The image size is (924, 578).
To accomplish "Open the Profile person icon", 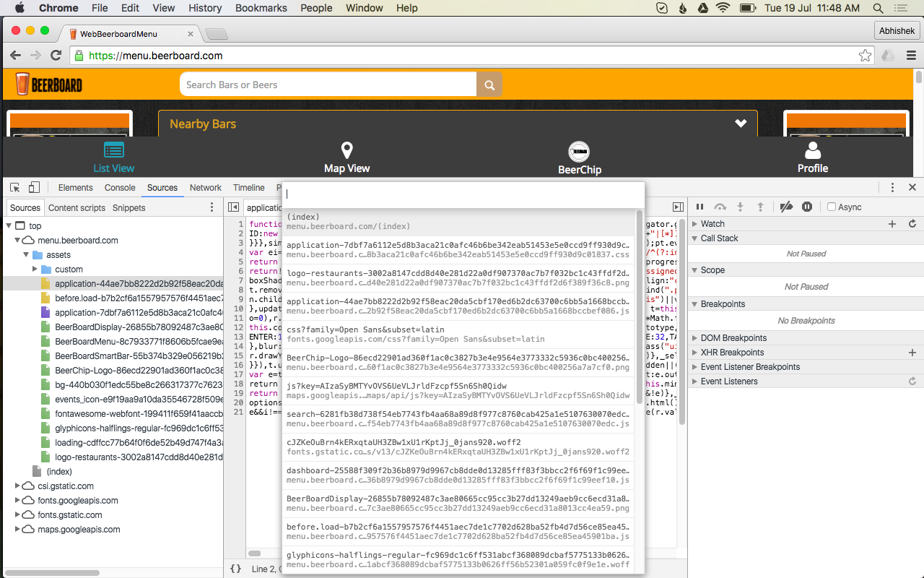I will (x=813, y=150).
